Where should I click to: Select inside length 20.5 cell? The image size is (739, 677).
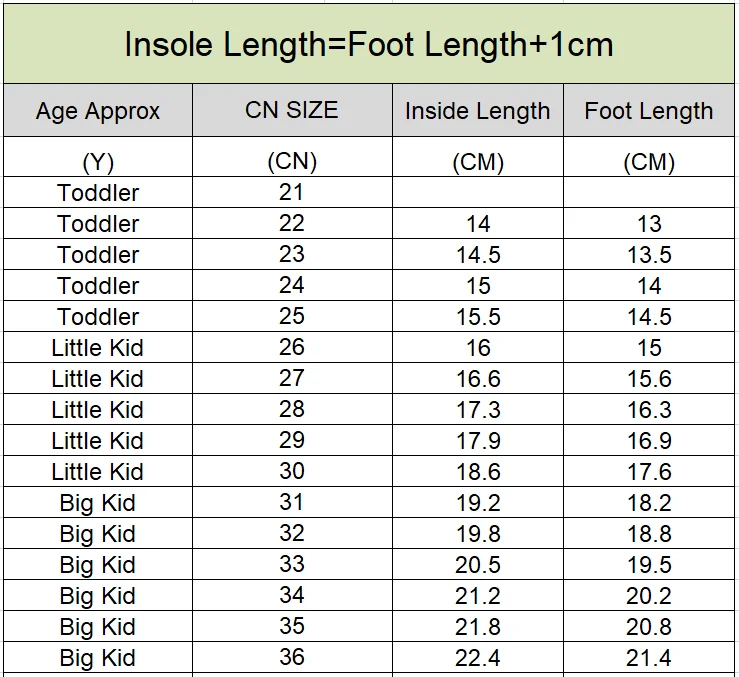click(x=477, y=564)
